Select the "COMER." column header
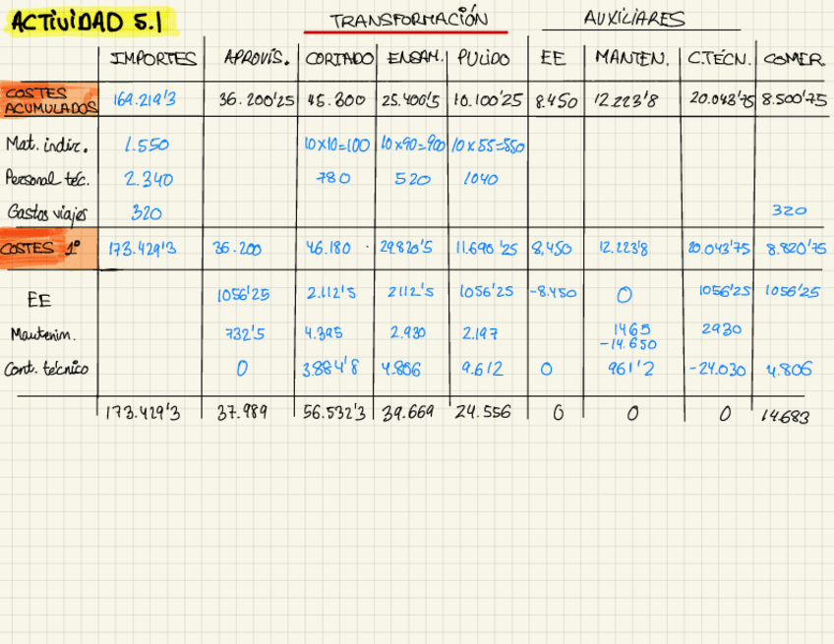 794,58
